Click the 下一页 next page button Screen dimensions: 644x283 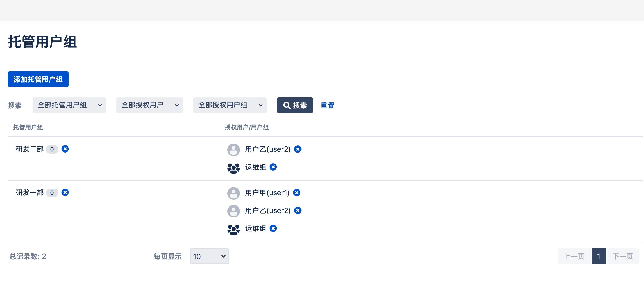tap(623, 256)
